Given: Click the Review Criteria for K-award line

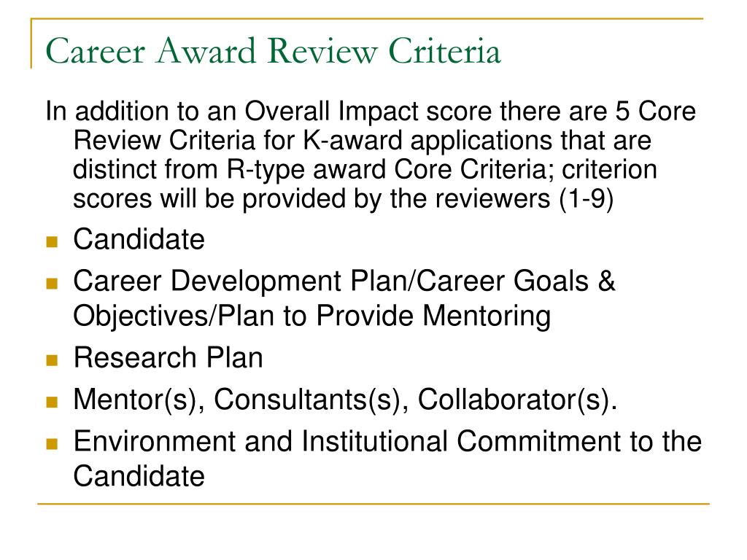Looking at the screenshot, I should 362,141.
